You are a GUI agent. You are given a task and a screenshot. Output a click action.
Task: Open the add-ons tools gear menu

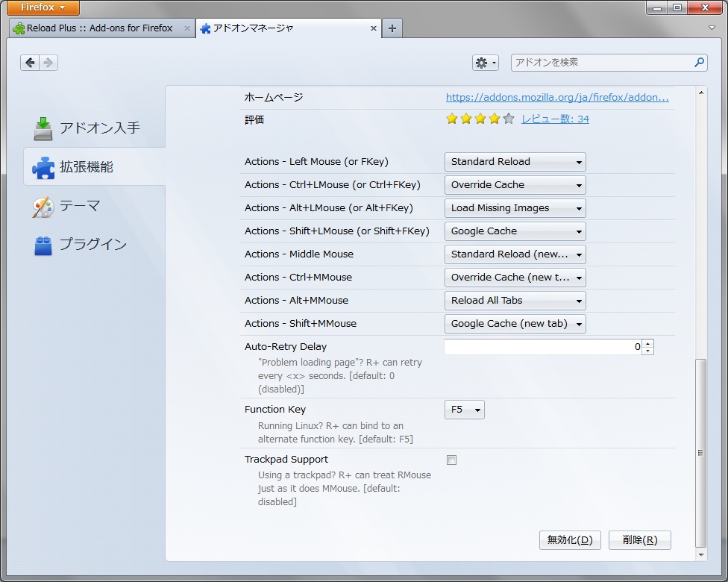[x=484, y=63]
